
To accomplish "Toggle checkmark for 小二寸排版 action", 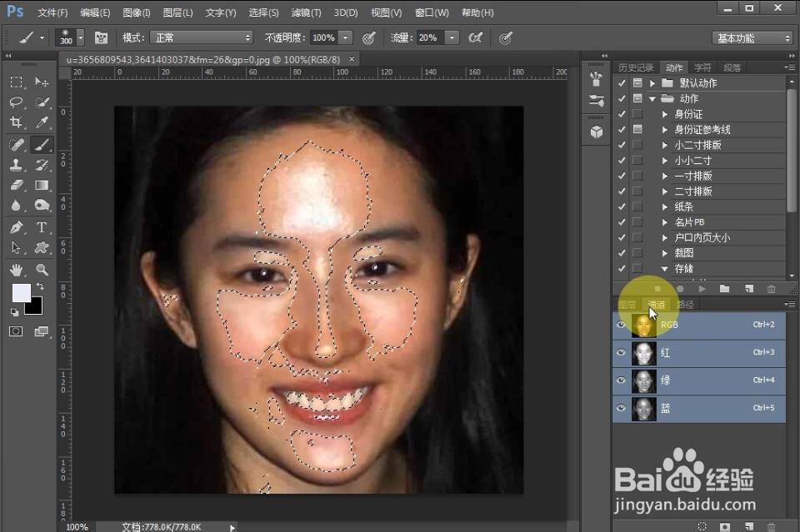I will click(x=622, y=145).
